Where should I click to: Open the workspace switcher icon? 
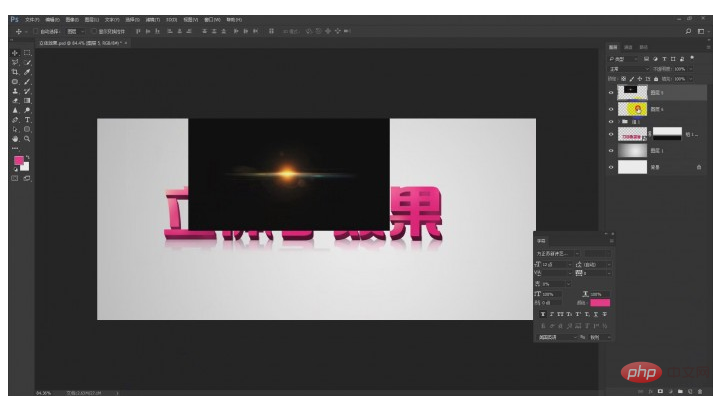701,31
